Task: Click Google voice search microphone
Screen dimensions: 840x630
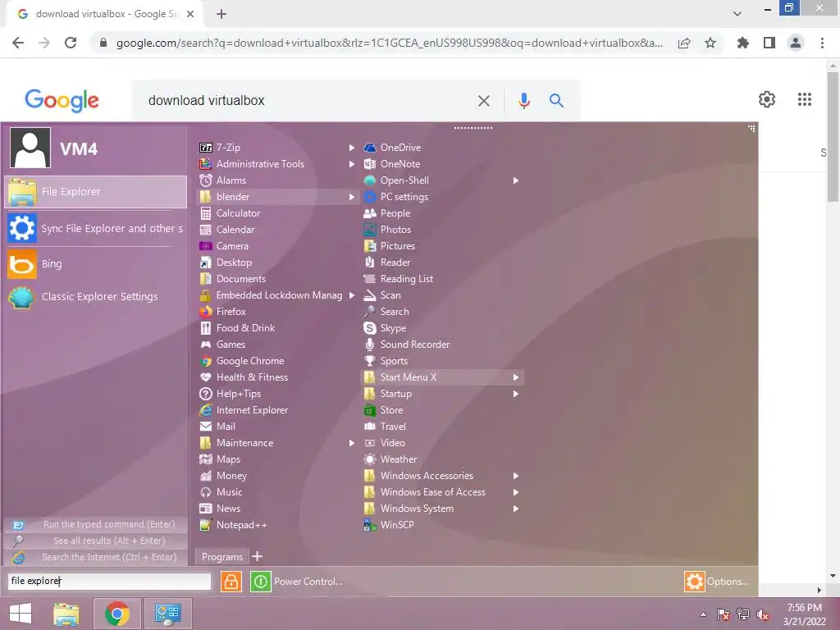Action: [x=524, y=101]
